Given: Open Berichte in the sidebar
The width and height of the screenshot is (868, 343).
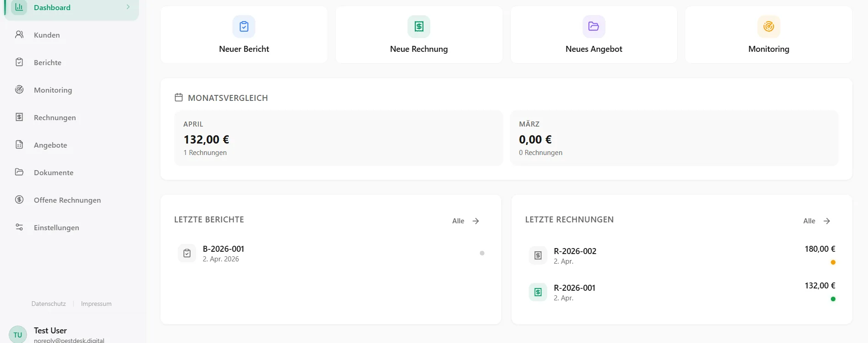Looking at the screenshot, I should click(x=48, y=62).
